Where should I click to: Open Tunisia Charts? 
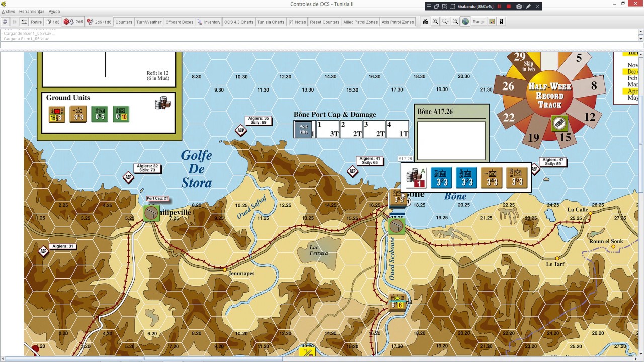click(271, 22)
